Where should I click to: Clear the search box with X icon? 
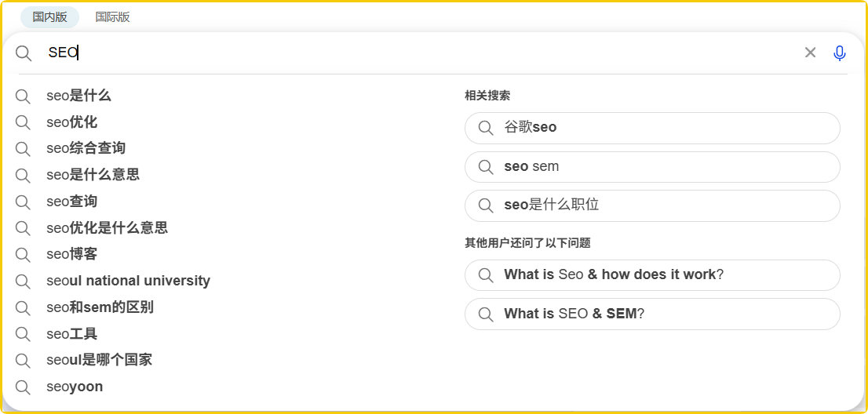810,53
